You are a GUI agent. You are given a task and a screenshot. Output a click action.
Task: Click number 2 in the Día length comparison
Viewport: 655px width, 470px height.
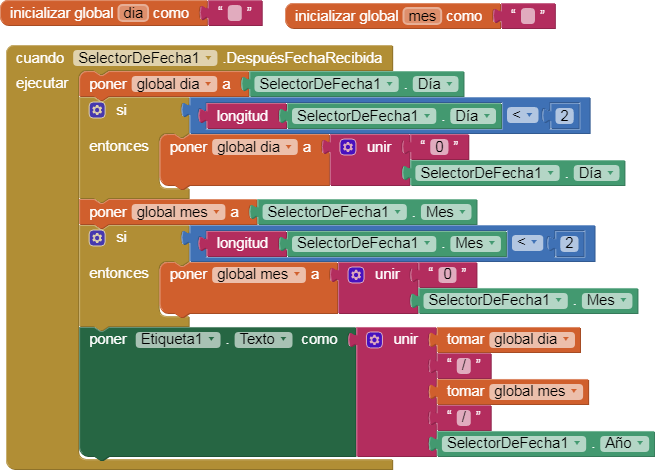click(x=565, y=117)
